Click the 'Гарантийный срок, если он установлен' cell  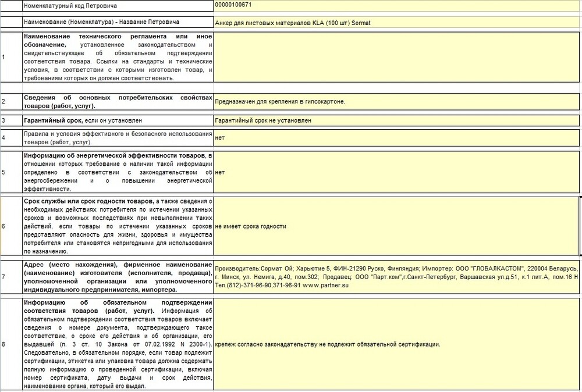coord(118,120)
